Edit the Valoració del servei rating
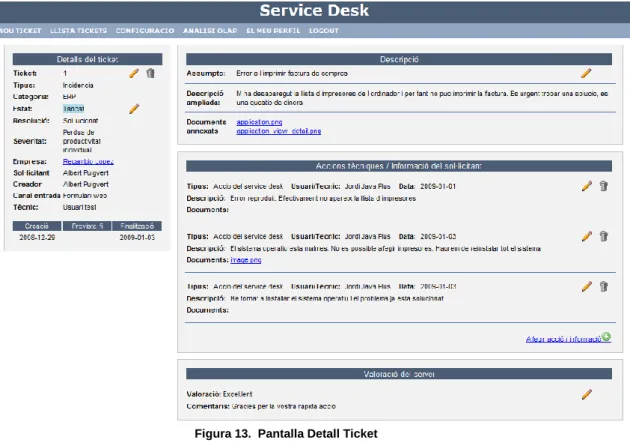The image size is (630, 443). [587, 394]
